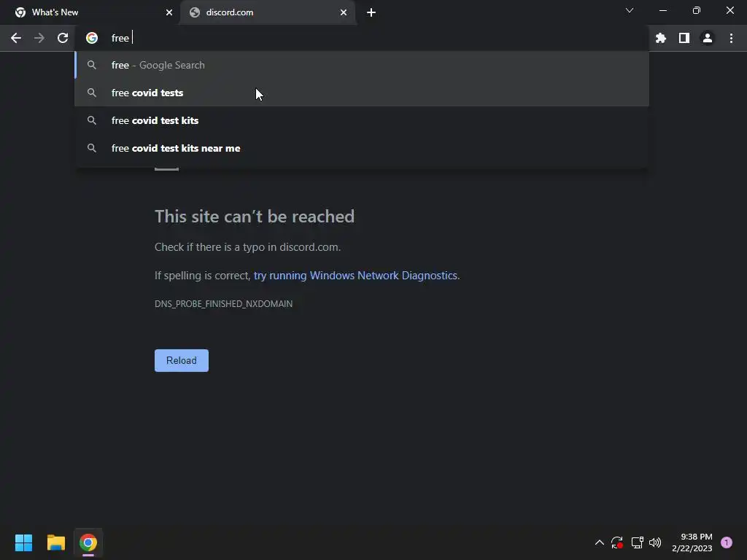This screenshot has height=560, width=747.
Task: Select the 'free covid test kits' suggestion
Action: tap(362, 120)
